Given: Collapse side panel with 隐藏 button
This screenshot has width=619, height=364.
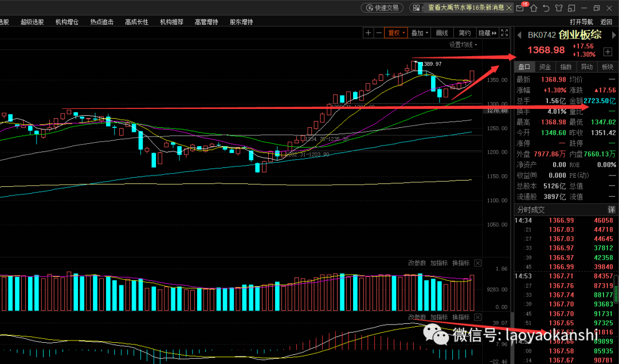Looking at the screenshot, I should pyautogui.click(x=487, y=33).
